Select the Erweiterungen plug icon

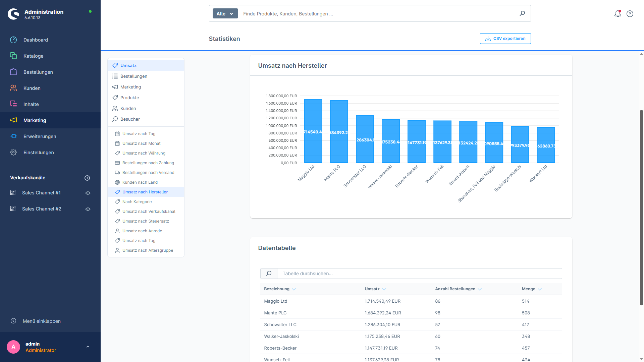coord(13,136)
